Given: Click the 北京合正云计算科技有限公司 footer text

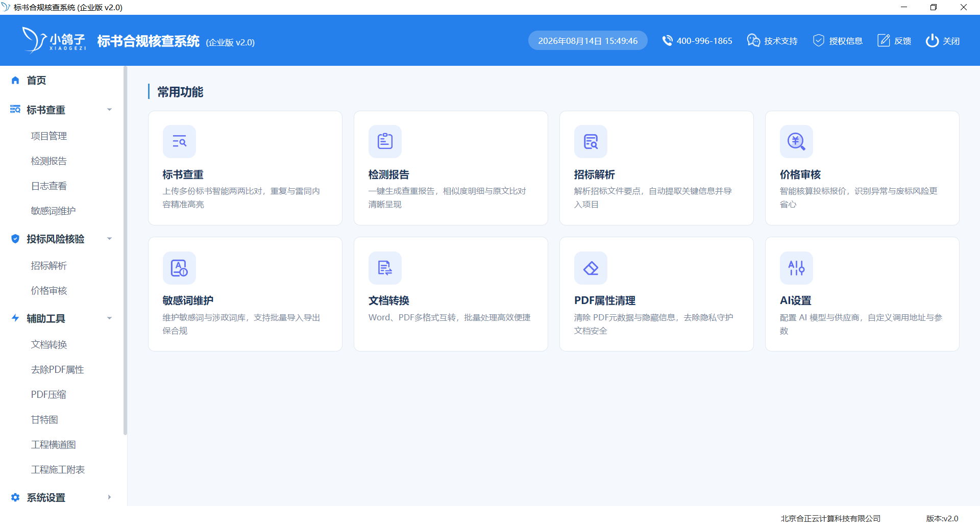Looking at the screenshot, I should (x=830, y=518).
